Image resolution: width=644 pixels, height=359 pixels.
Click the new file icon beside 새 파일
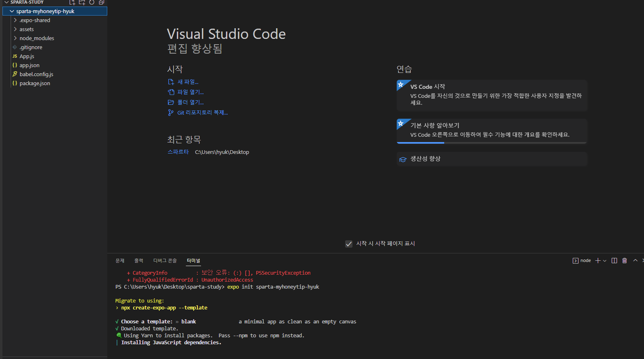[171, 82]
